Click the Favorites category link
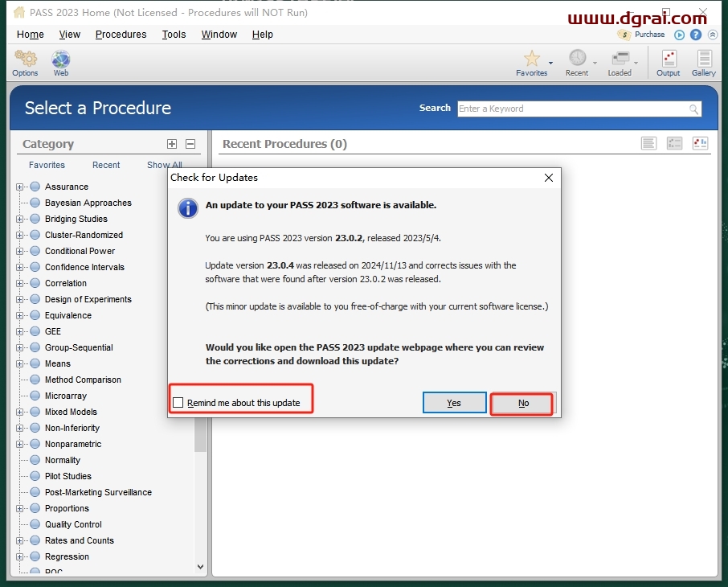728x587 pixels. [47, 165]
